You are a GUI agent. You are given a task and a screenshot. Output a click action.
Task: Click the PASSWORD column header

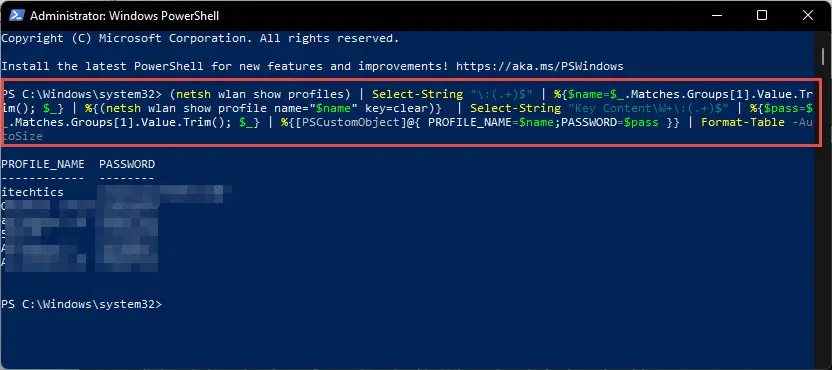pyautogui.click(x=127, y=165)
